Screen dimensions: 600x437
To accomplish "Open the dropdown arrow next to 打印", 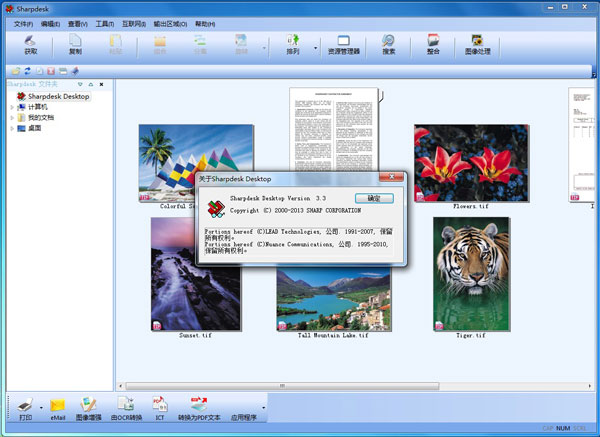I will coord(41,408).
